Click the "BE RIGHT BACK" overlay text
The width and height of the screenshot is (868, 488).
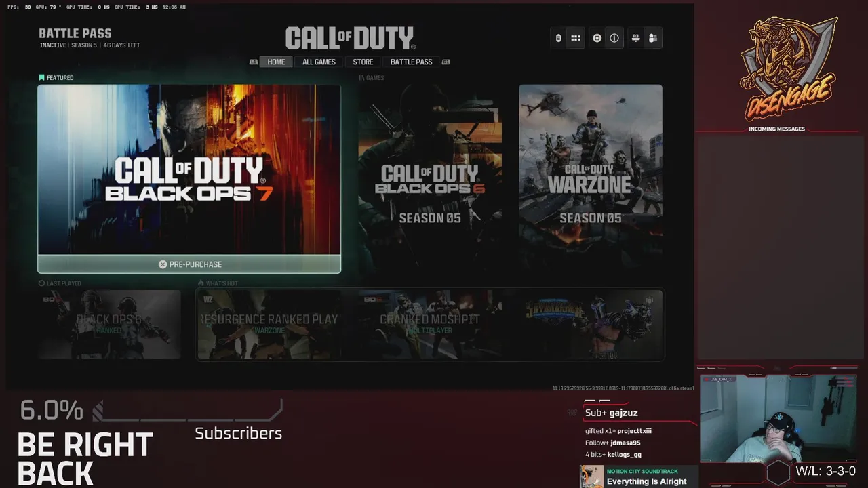coord(85,459)
